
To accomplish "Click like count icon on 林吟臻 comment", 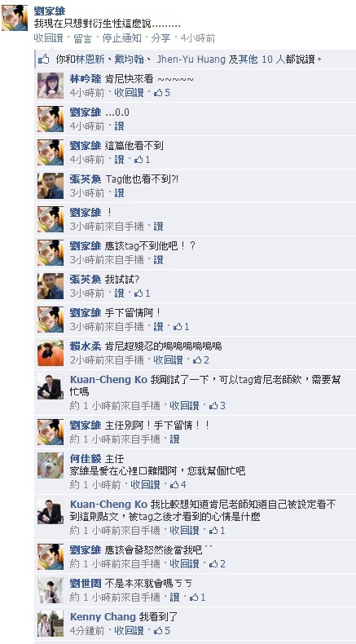I will [x=158, y=93].
